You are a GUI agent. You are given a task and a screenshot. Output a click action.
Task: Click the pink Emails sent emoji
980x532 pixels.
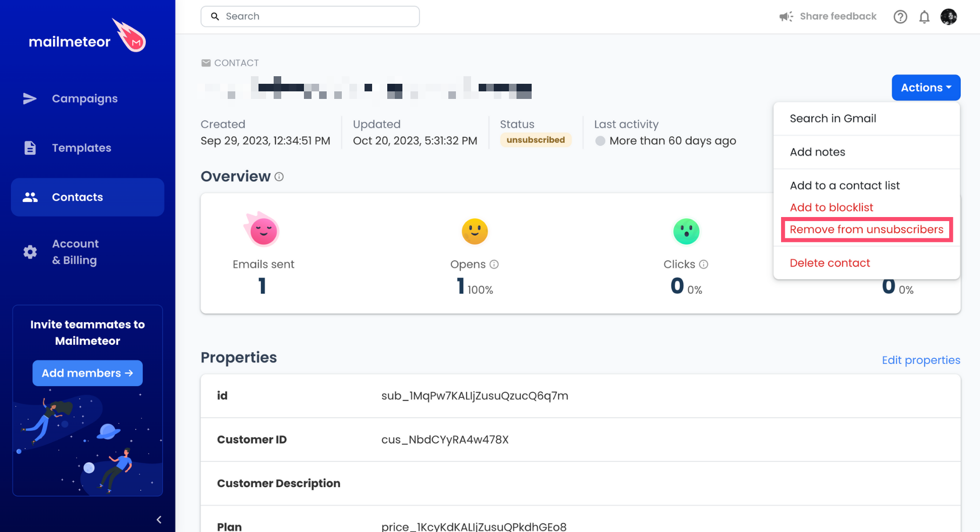[x=263, y=230]
